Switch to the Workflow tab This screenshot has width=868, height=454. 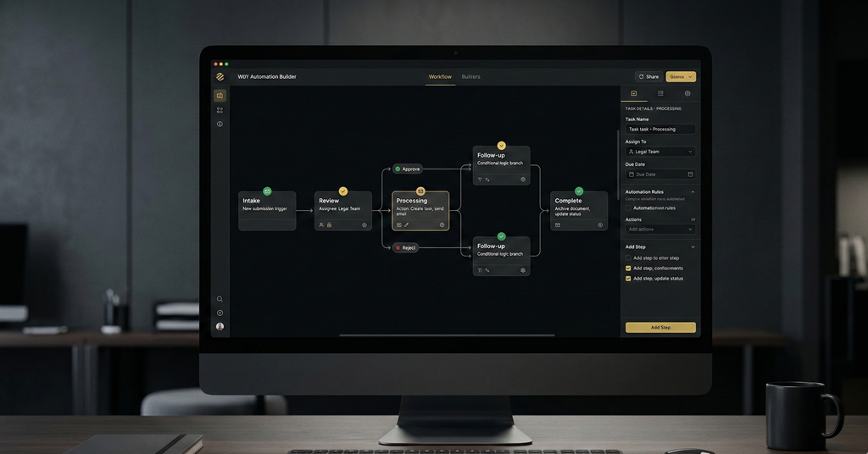click(440, 77)
